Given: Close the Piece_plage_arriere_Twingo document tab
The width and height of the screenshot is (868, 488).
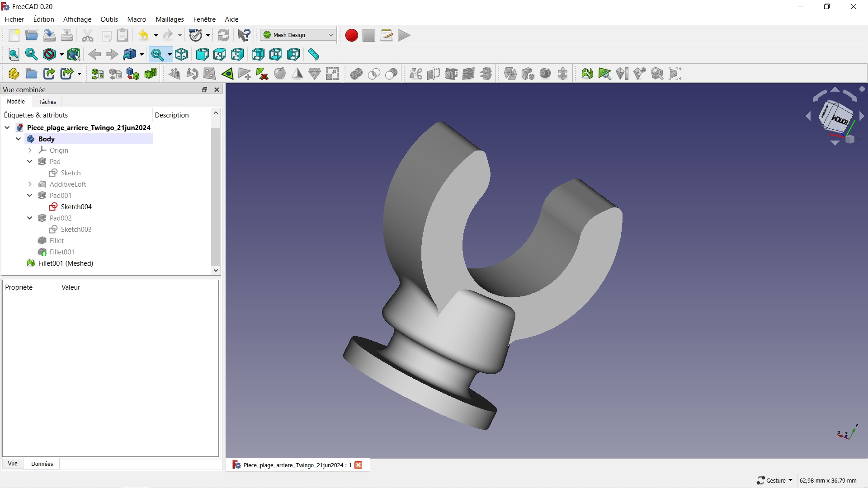Looking at the screenshot, I should pos(359,465).
